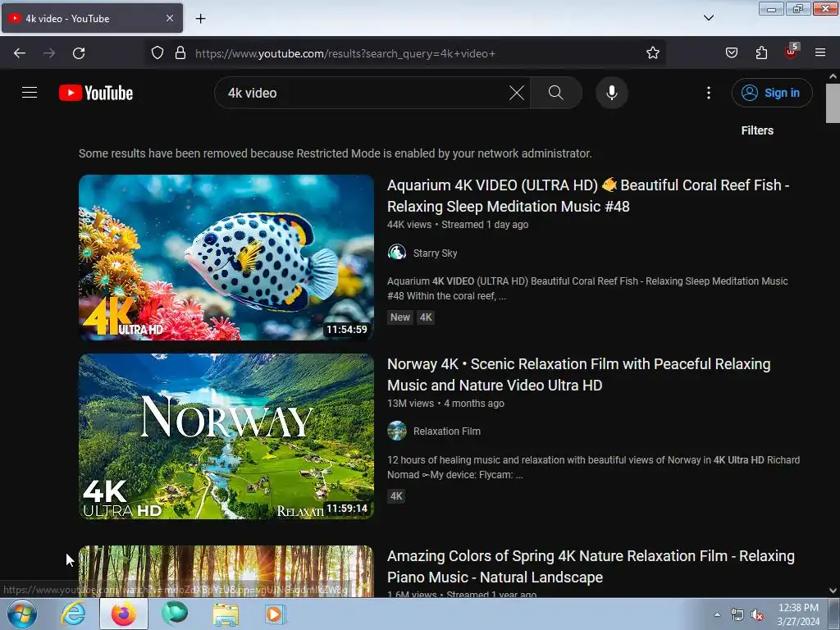Open Amazing Colors of Spring title
Viewport: 840px width, 630px height.
(x=591, y=566)
